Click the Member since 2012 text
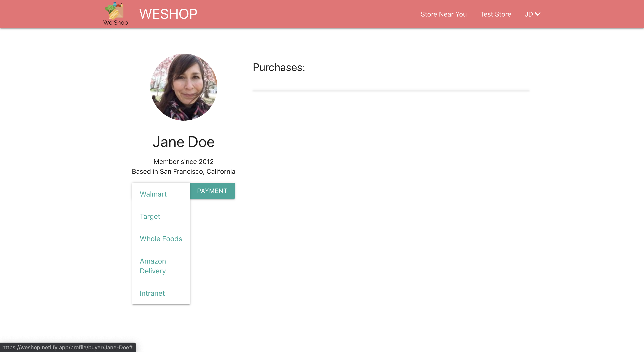 pos(184,161)
